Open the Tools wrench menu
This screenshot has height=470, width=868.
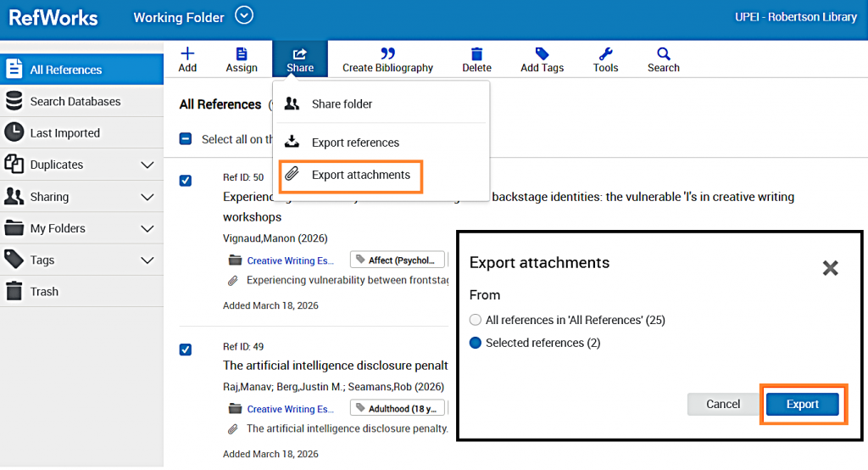pos(605,54)
